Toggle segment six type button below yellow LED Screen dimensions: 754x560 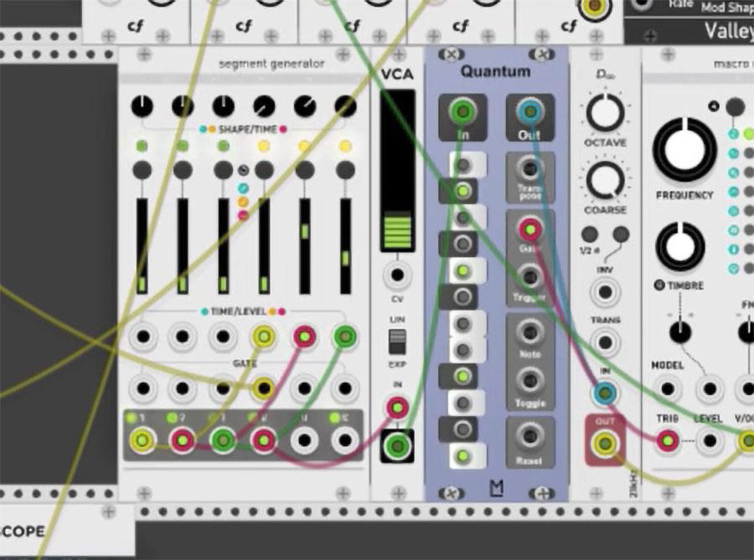pyautogui.click(x=345, y=170)
